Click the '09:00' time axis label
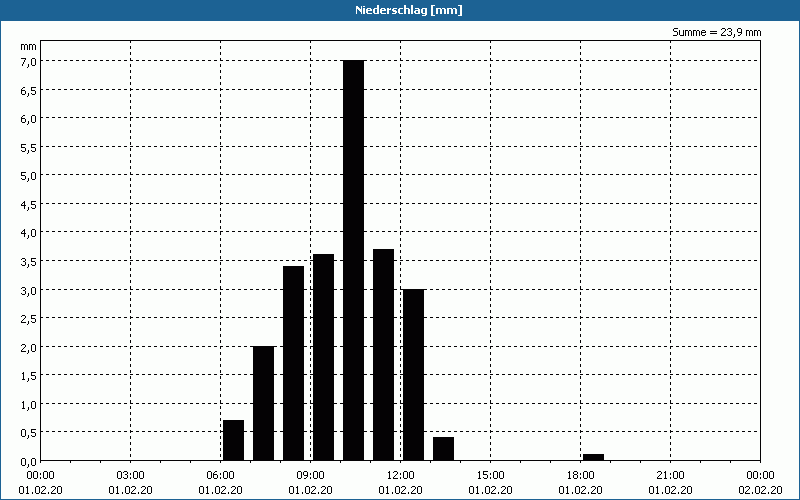 [310, 476]
